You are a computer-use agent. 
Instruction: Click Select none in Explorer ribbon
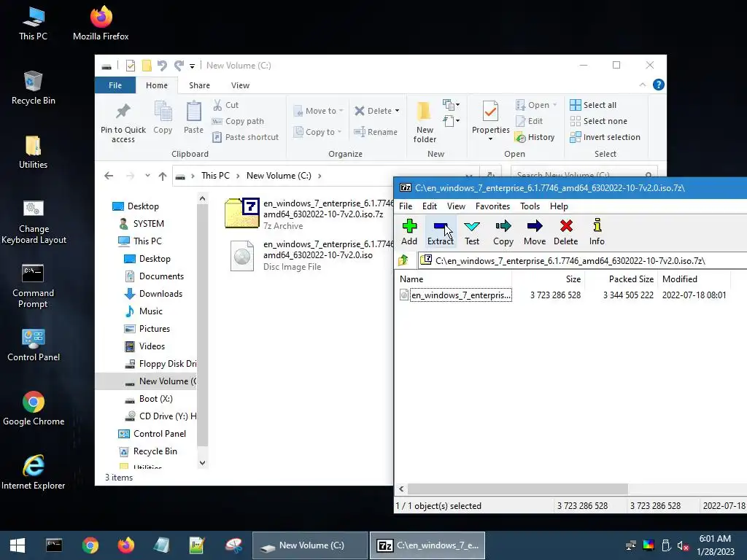(598, 121)
